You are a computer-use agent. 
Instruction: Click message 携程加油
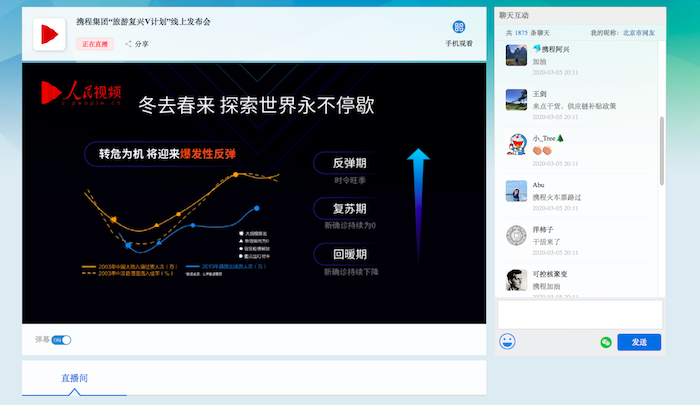pos(546,286)
